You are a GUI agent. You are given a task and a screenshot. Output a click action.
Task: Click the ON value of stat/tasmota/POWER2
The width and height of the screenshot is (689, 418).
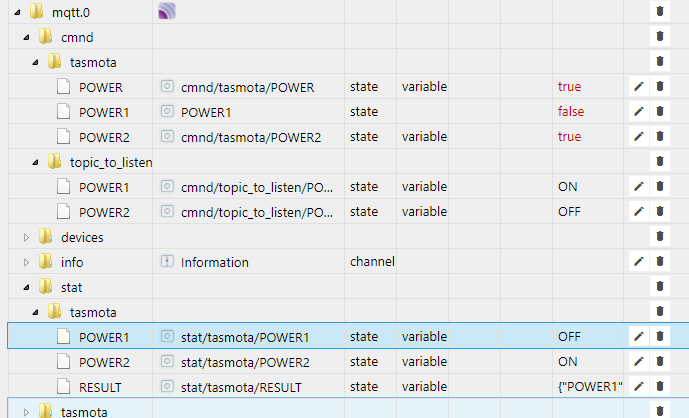[x=568, y=362]
